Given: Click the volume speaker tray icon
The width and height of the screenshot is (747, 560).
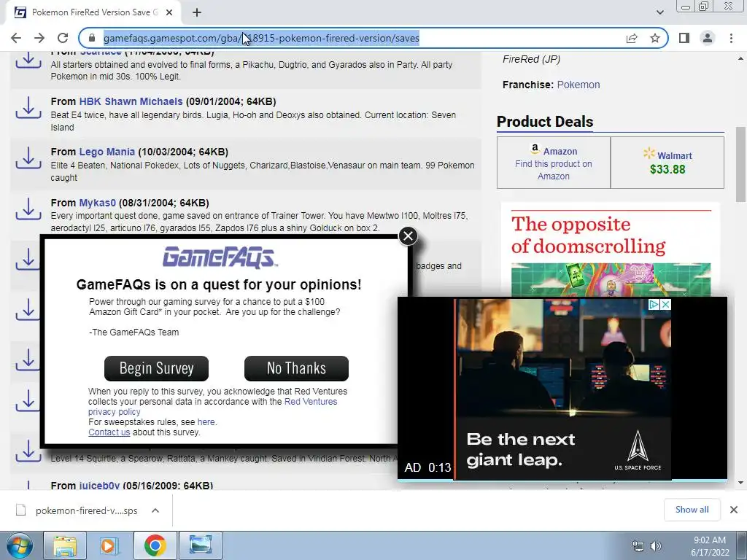Looking at the screenshot, I should pos(656,546).
